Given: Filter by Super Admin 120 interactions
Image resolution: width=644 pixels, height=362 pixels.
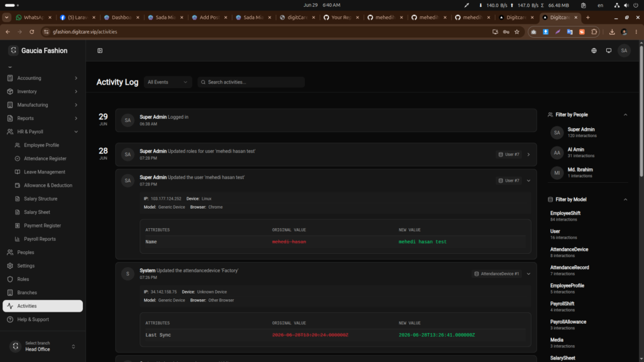Looking at the screenshot, I should point(587,132).
